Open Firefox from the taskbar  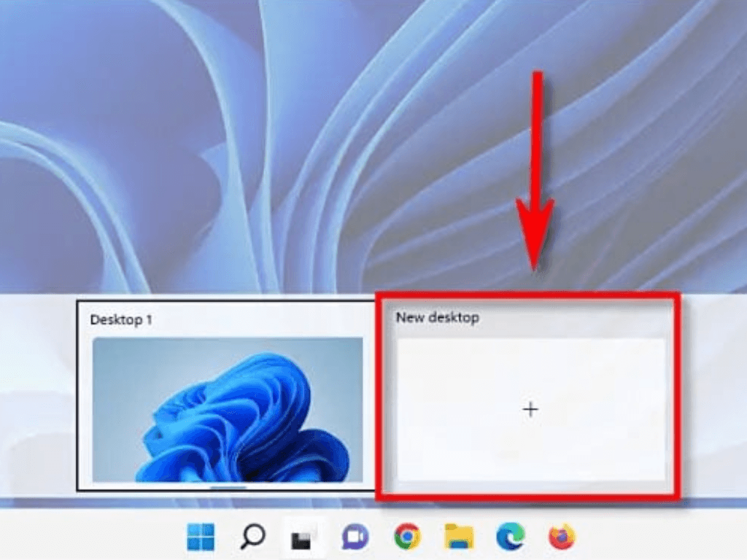pyautogui.click(x=562, y=538)
